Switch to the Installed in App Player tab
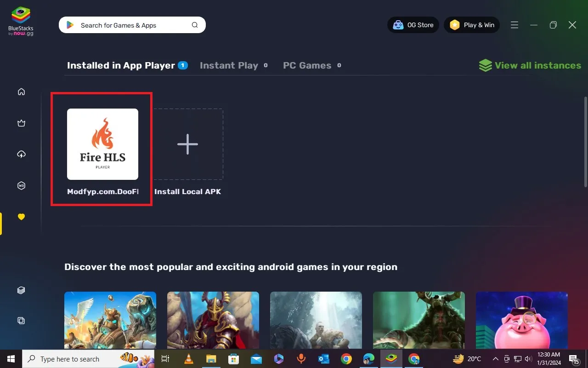The width and height of the screenshot is (588, 368). tap(127, 65)
